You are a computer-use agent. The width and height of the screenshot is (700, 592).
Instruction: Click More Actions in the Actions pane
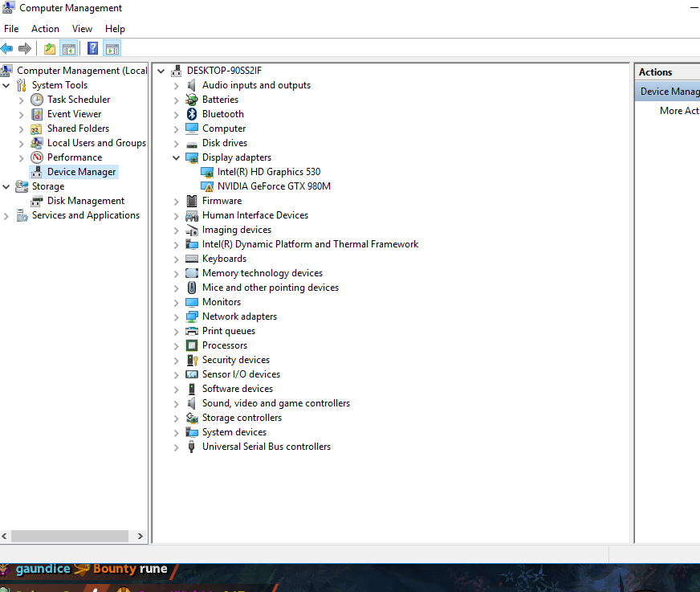[x=679, y=111]
